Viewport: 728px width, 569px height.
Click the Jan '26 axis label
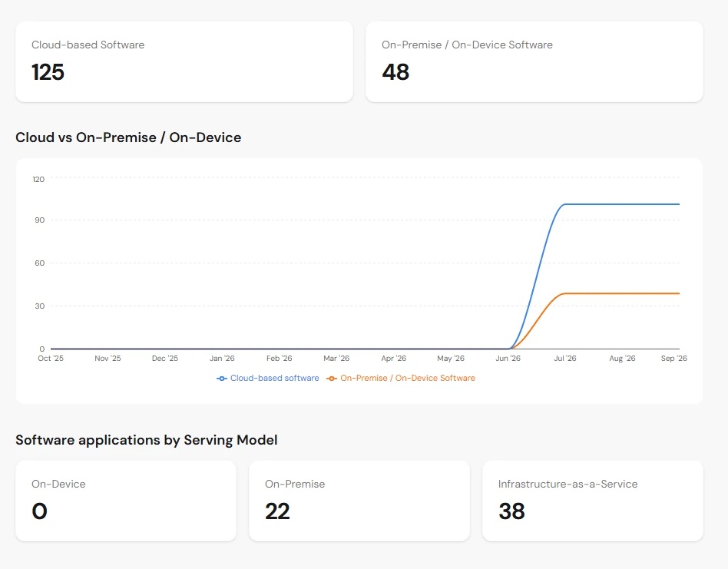coord(222,359)
